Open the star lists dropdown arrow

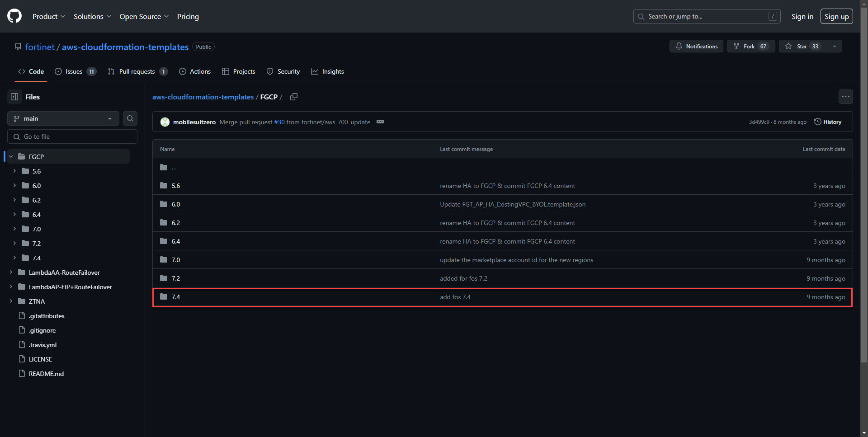[x=835, y=46]
